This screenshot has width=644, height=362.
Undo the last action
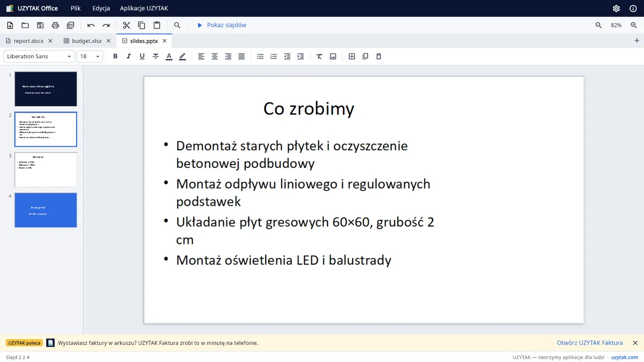91,25
